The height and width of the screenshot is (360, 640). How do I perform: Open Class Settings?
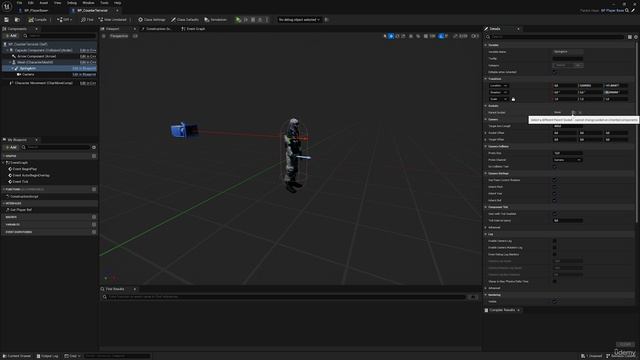(151, 20)
